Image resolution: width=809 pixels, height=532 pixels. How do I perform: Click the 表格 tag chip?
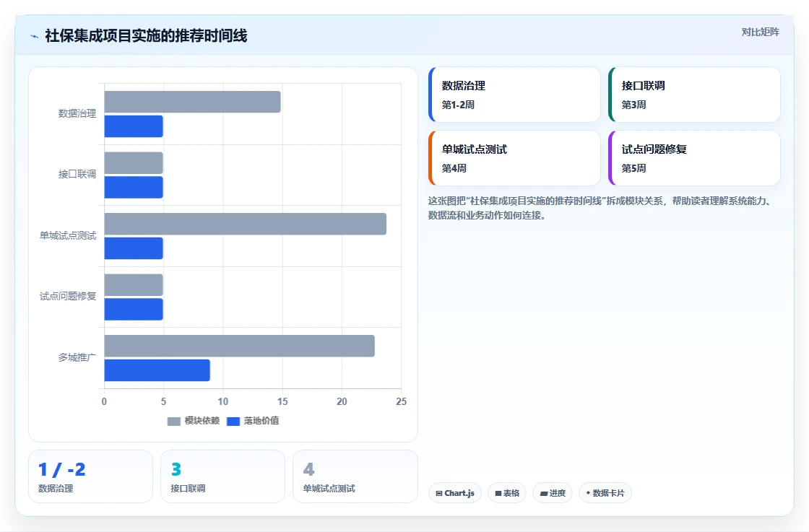[506, 493]
